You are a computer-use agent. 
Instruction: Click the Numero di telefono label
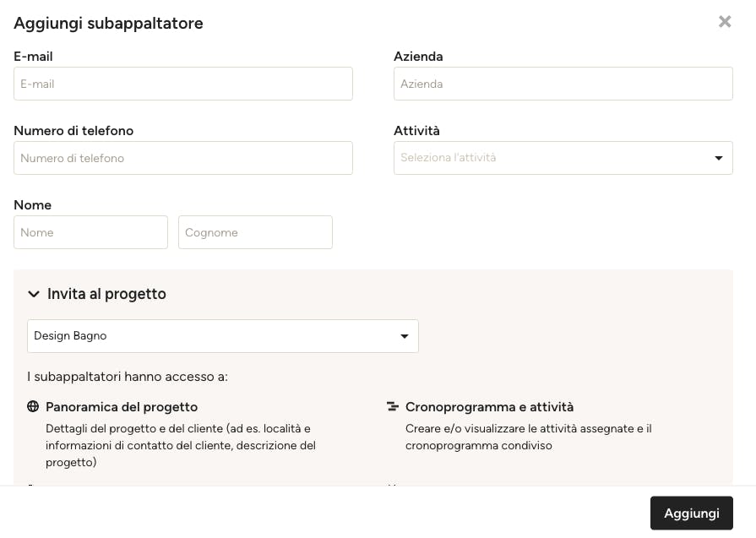(73, 131)
